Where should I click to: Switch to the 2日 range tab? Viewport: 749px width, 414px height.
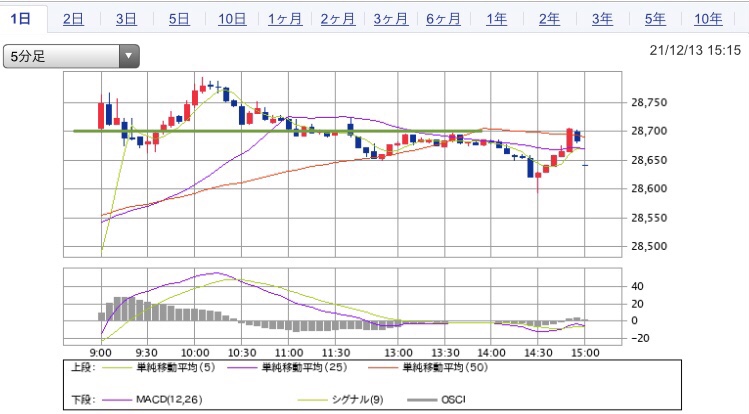pos(74,19)
